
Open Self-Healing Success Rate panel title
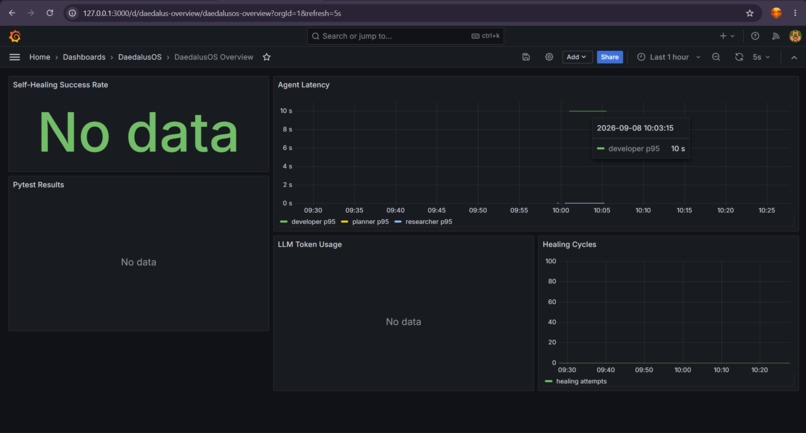click(61, 85)
